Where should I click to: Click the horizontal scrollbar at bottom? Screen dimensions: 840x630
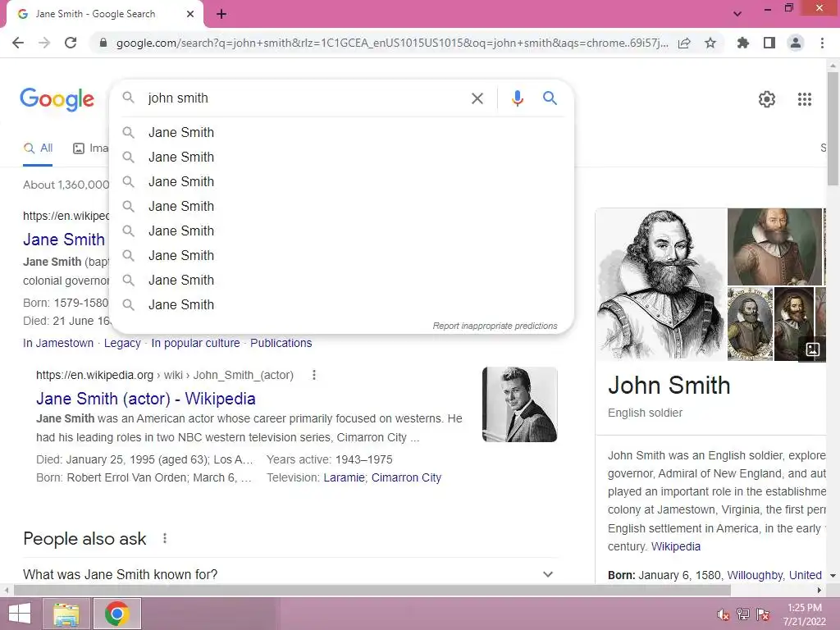click(372, 590)
